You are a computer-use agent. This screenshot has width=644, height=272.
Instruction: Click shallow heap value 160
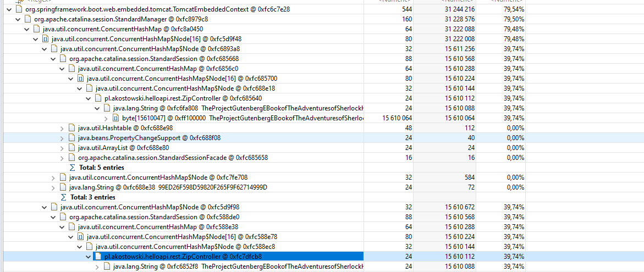408,19
